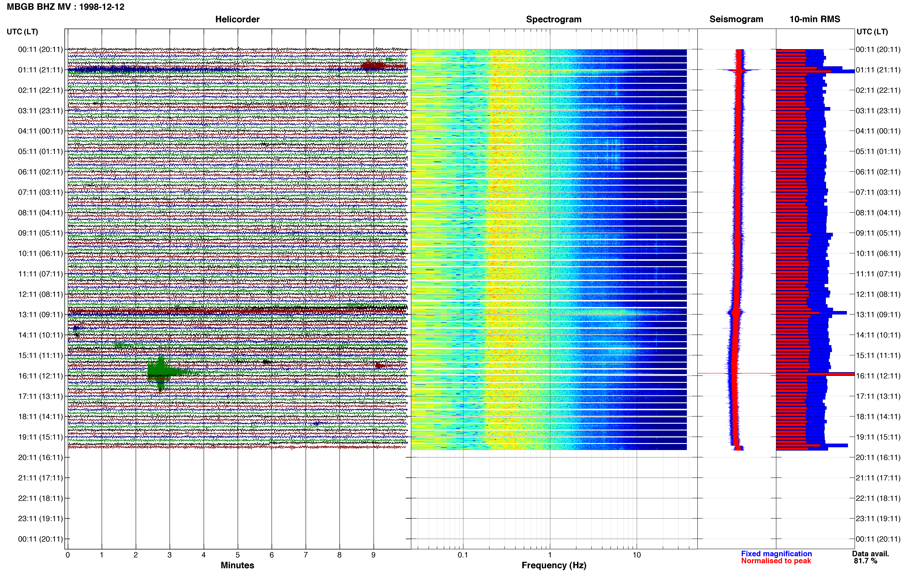The image size is (924, 578).
Task: Click the right '16:11 (12:11)' time label
Action: click(x=878, y=376)
